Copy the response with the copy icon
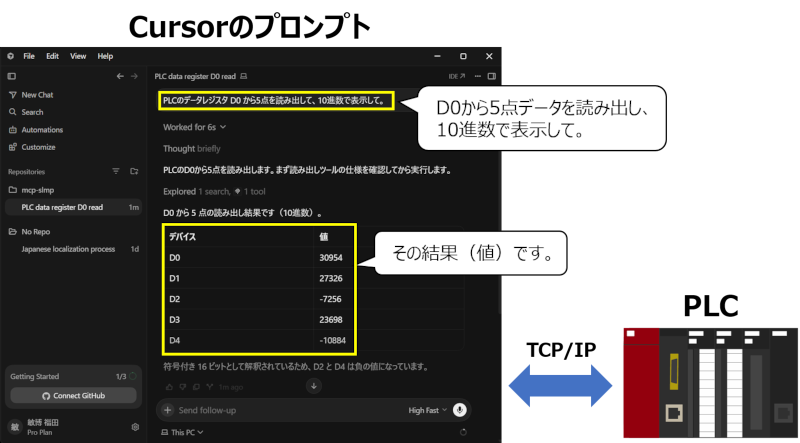The width and height of the screenshot is (800, 443). pos(196,387)
